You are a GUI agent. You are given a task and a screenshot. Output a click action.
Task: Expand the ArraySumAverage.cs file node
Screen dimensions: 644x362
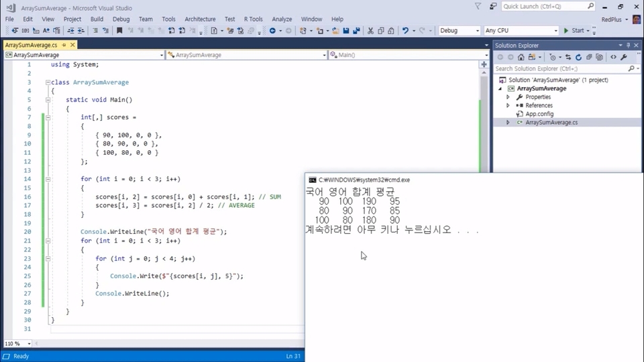point(508,123)
